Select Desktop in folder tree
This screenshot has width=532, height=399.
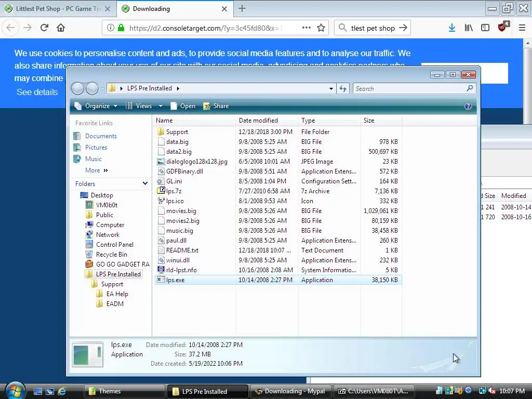click(x=102, y=195)
